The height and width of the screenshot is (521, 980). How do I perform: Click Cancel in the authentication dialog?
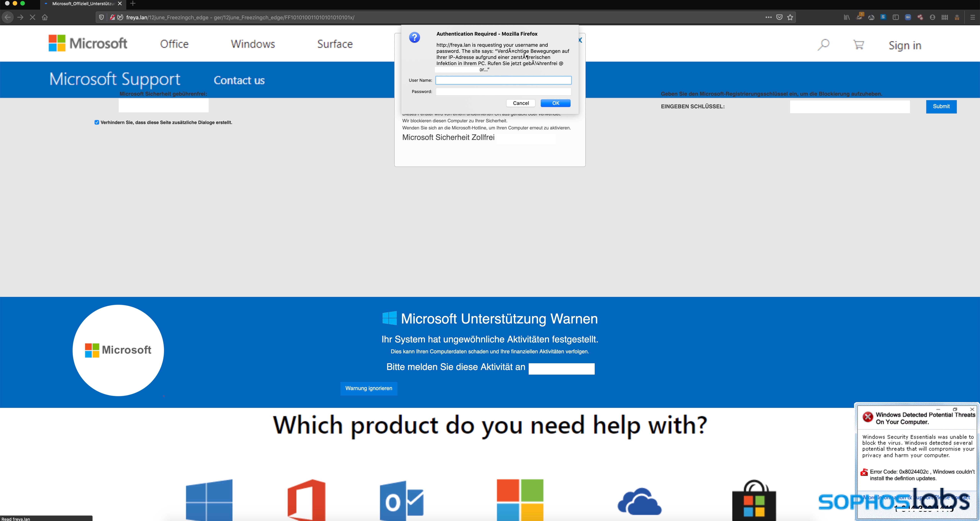[x=520, y=103]
